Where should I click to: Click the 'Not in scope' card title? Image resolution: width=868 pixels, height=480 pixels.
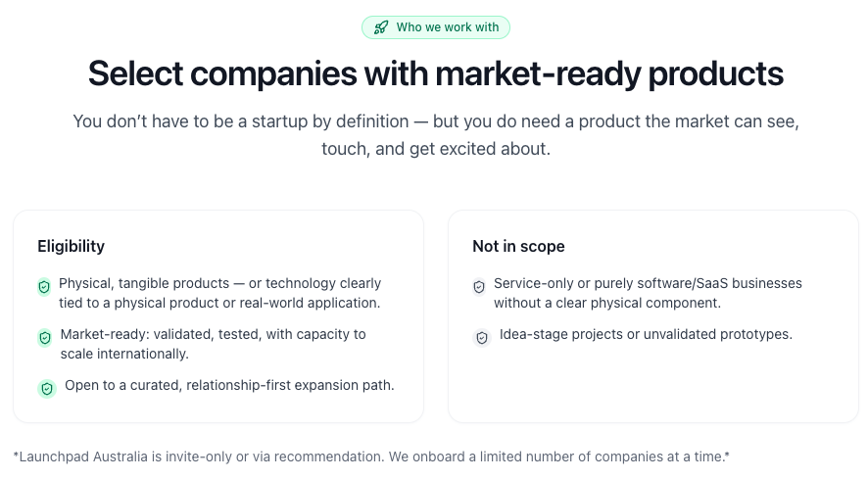pos(518,246)
